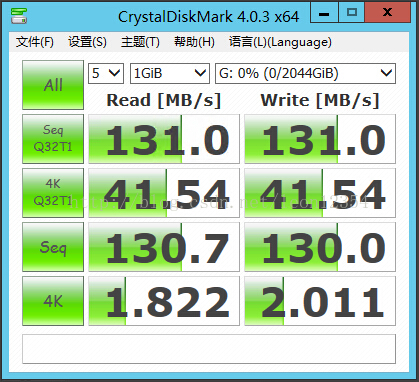Expand the 1GiB test size dropdown

(170, 73)
